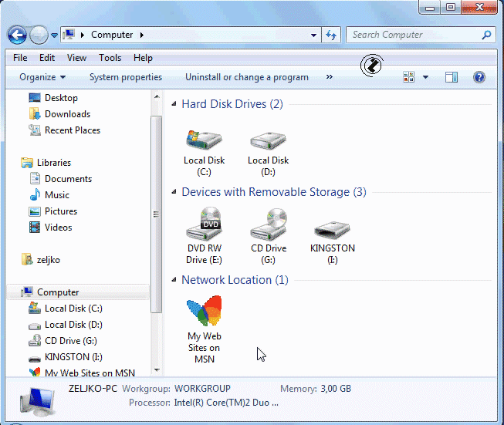Screen dimensions: 504x425
Task: Toggle the preview pane icon
Action: click(452, 77)
